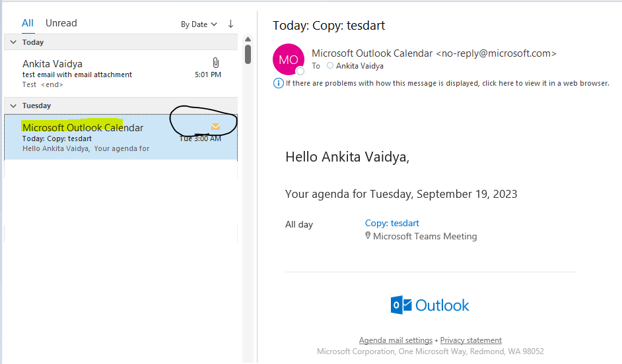Open the Copy: tesdart event link

coord(392,223)
